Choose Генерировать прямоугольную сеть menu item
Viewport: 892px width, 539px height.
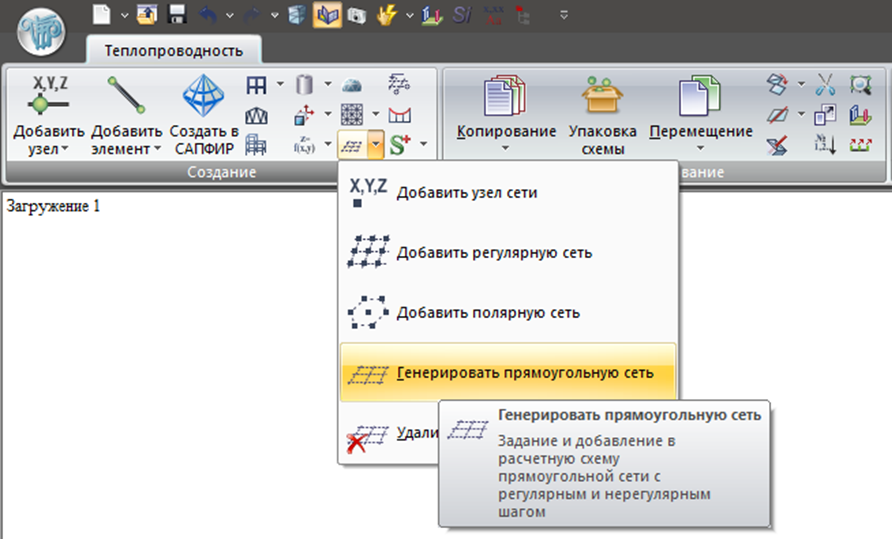508,373
